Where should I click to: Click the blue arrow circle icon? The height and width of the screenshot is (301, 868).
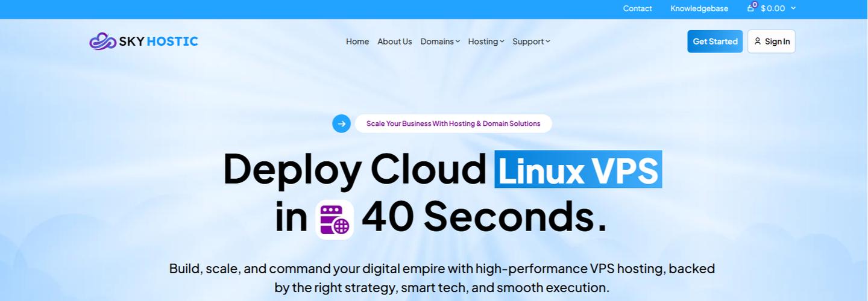(x=341, y=123)
